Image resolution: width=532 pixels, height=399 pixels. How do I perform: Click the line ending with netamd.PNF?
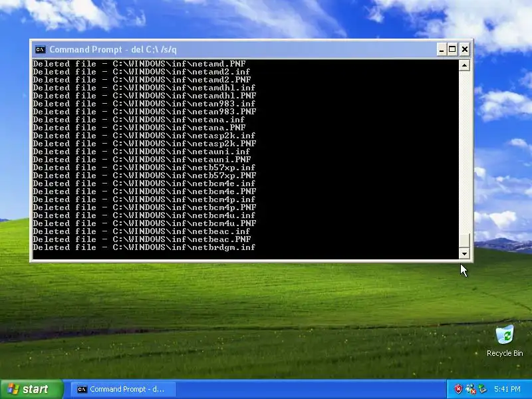tap(139, 64)
